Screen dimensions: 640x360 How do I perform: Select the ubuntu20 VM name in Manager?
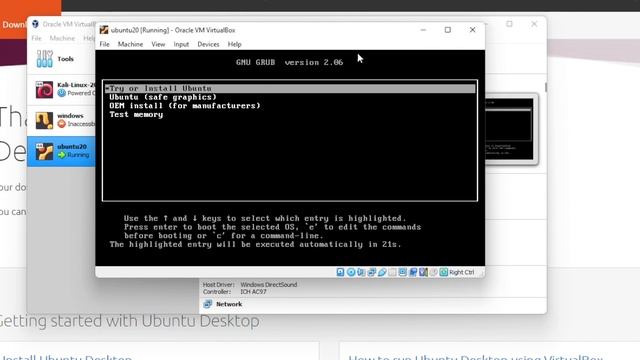pyautogui.click(x=72, y=146)
